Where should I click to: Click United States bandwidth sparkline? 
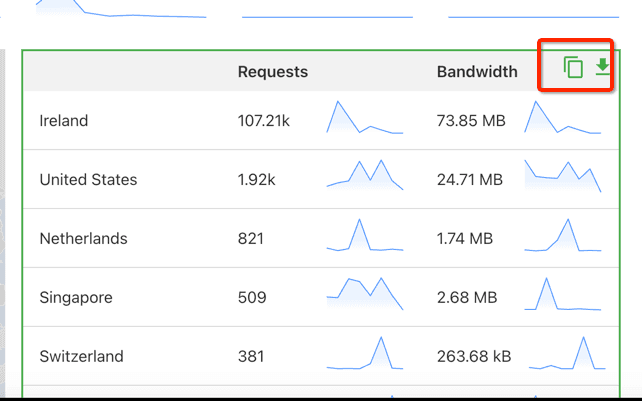[563, 175]
